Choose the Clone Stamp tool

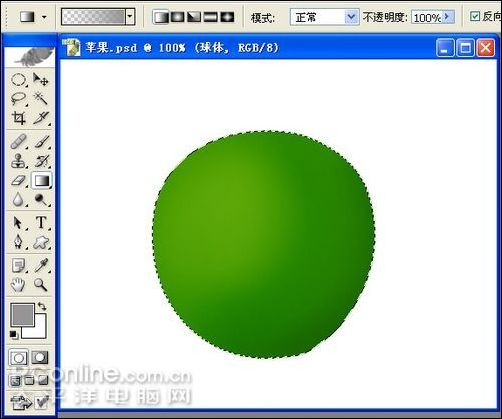click(x=18, y=161)
